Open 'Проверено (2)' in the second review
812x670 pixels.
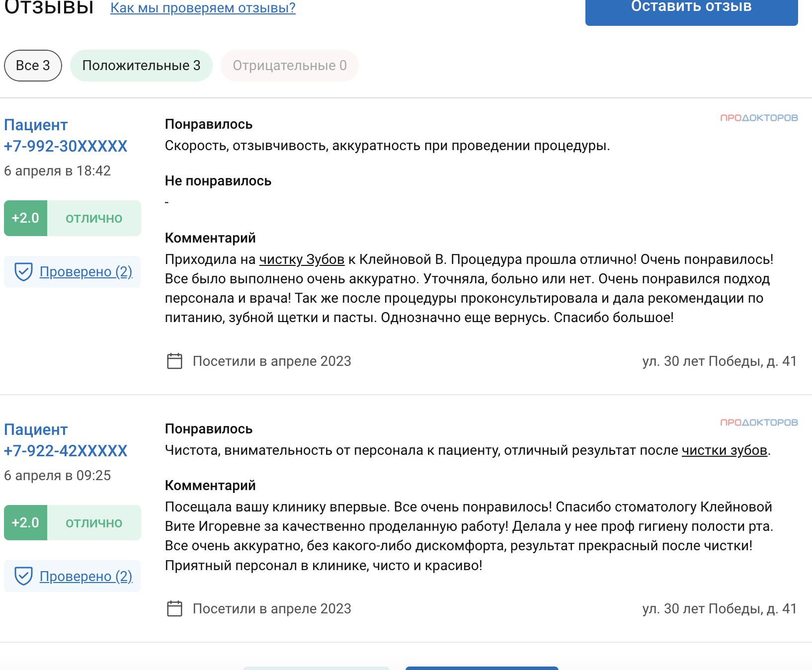click(x=85, y=576)
